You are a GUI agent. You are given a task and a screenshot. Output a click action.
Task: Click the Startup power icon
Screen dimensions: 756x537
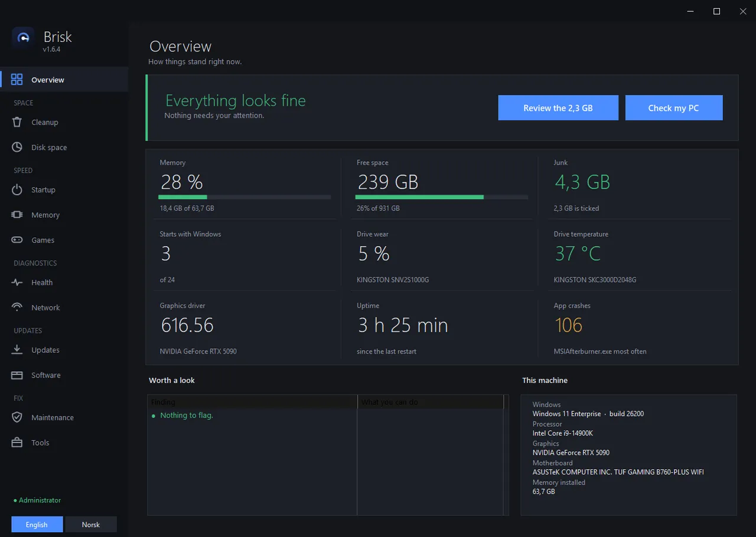pyautogui.click(x=17, y=190)
